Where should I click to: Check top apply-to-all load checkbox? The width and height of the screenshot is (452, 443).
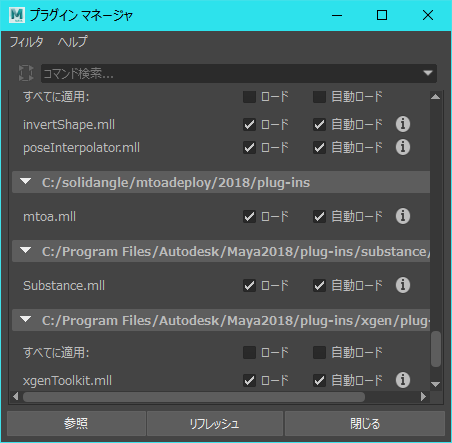click(x=249, y=97)
